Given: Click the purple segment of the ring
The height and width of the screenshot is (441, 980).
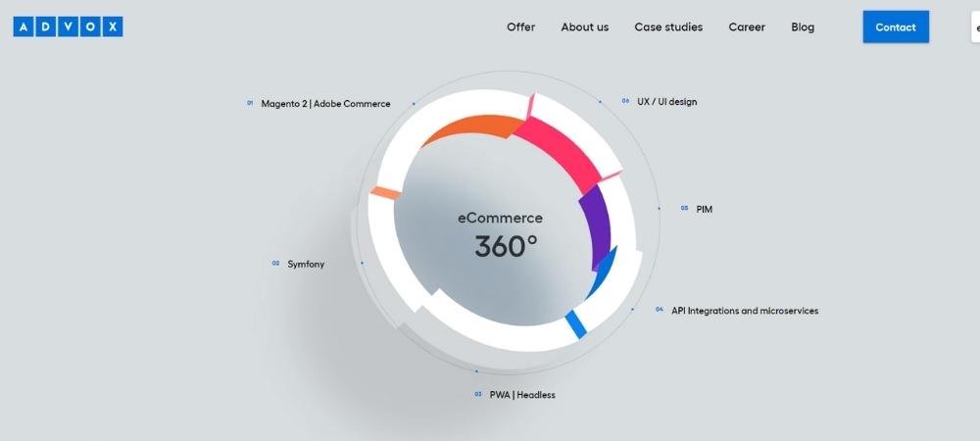Looking at the screenshot, I should 597,225.
